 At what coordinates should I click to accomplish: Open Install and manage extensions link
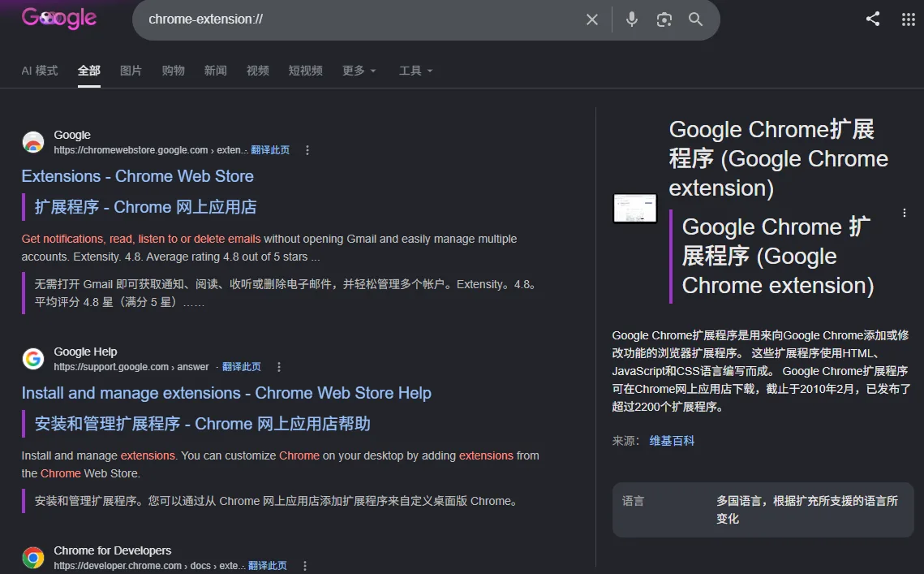tap(226, 393)
